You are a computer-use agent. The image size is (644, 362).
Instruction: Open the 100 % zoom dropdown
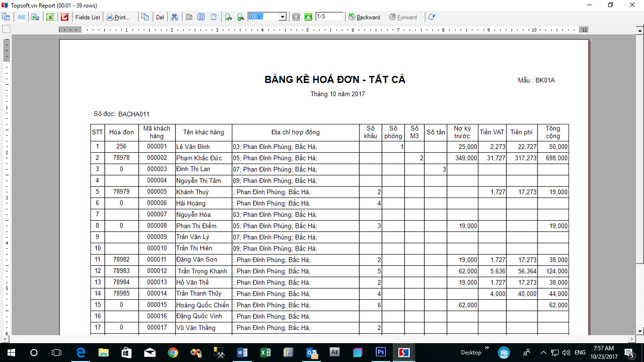tap(283, 16)
